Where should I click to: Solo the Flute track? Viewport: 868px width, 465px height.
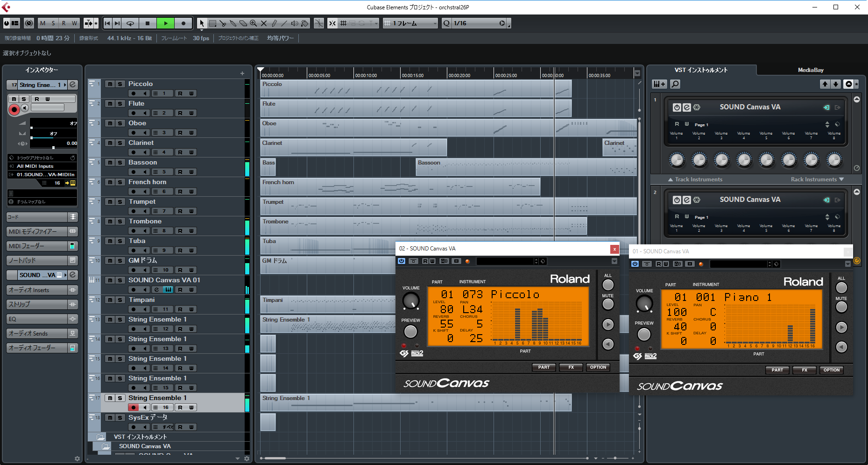(120, 104)
